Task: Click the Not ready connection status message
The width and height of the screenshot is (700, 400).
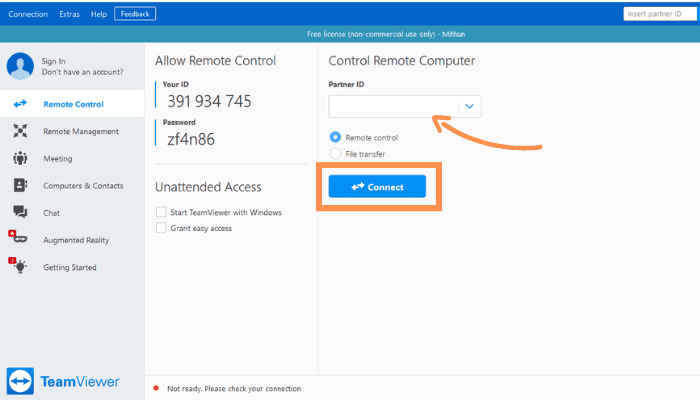Action: coord(234,389)
